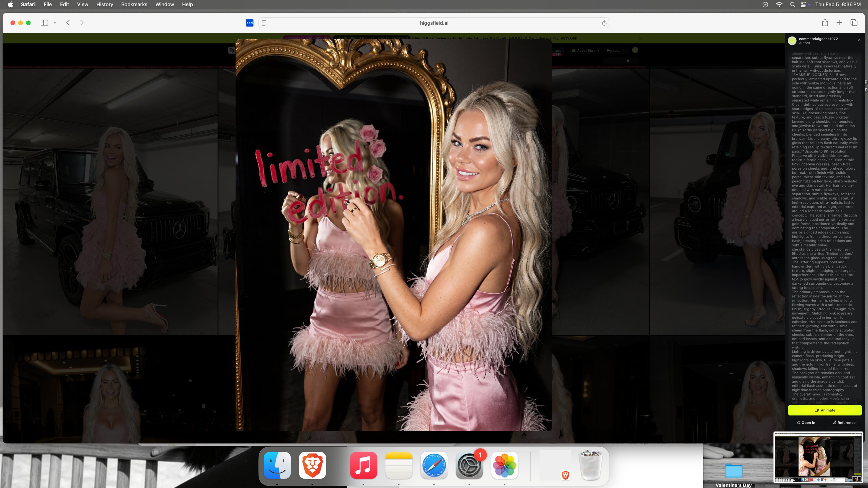Reload the higgsfield.ai page
The width and height of the screenshot is (868, 488).
tap(604, 23)
